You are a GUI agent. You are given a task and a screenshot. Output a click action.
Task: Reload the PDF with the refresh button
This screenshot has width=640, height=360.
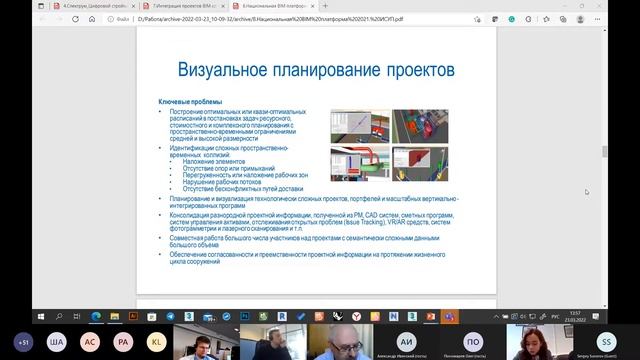(x=75, y=19)
